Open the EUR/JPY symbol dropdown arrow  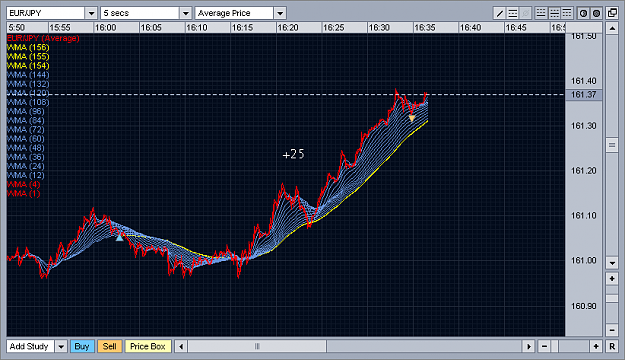pyautogui.click(x=91, y=13)
